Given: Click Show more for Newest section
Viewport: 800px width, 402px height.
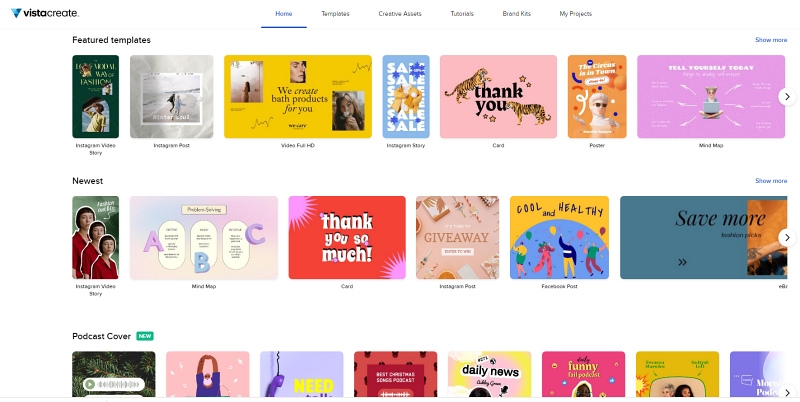Looking at the screenshot, I should pyautogui.click(x=771, y=181).
